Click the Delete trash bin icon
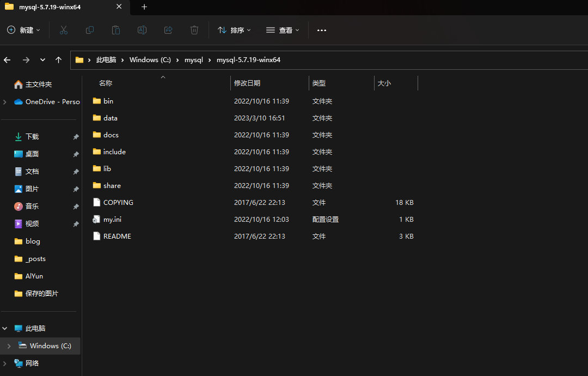588x376 pixels. pyautogui.click(x=194, y=31)
